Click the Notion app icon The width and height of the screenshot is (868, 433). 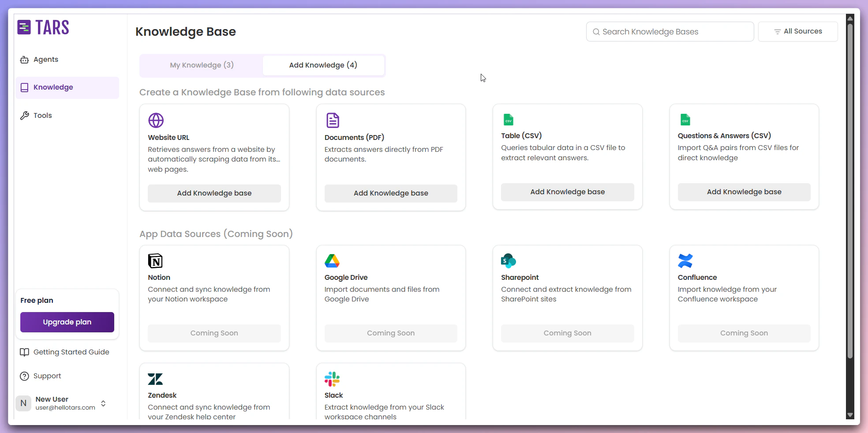tap(155, 260)
